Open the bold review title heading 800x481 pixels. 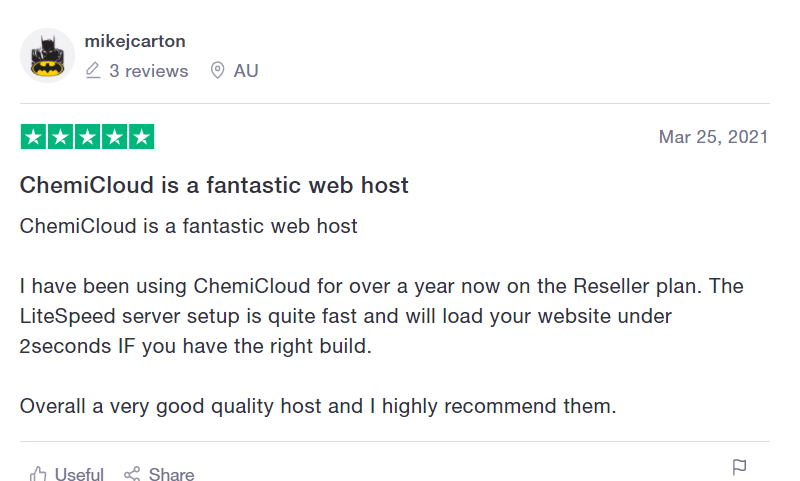[x=214, y=185]
